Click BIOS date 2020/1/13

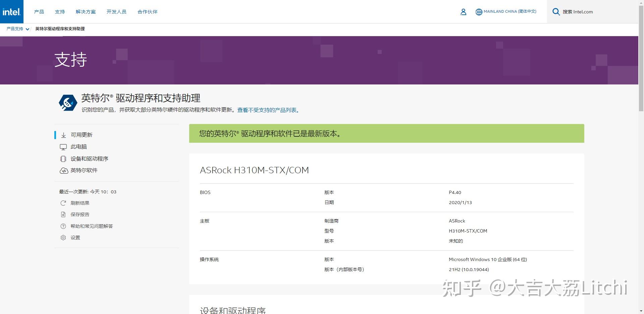[x=460, y=202]
